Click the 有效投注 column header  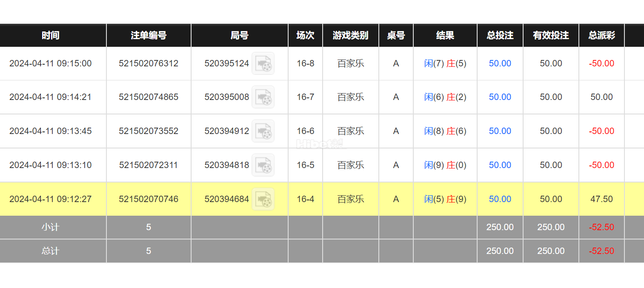pyautogui.click(x=551, y=35)
